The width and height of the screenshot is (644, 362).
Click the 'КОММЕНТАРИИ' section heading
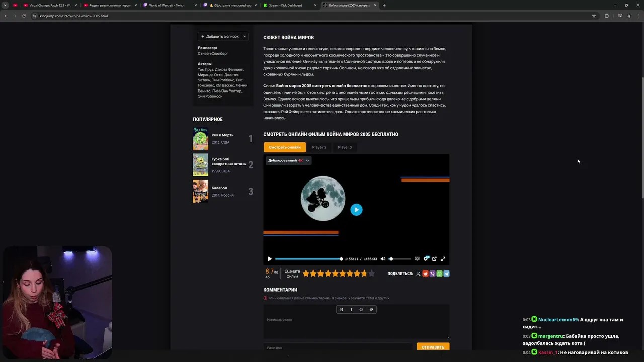[x=280, y=290]
